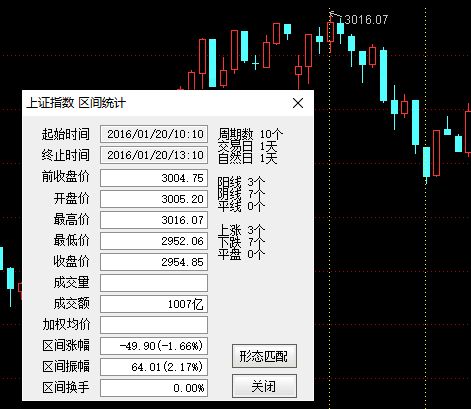The height and width of the screenshot is (409, 471).
Task: Select the 终止时间 field
Action: tap(154, 155)
